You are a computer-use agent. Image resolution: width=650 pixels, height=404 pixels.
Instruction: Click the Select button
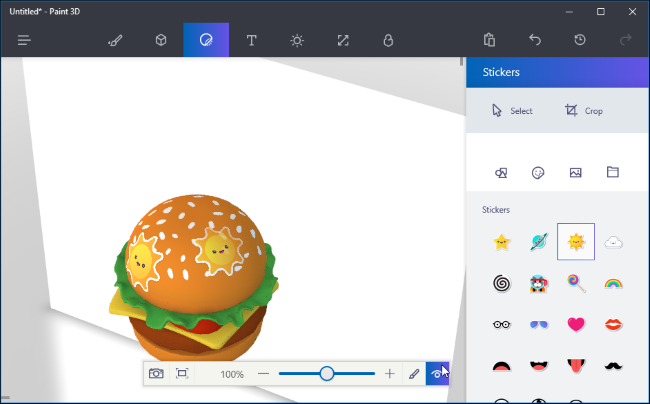(x=512, y=111)
